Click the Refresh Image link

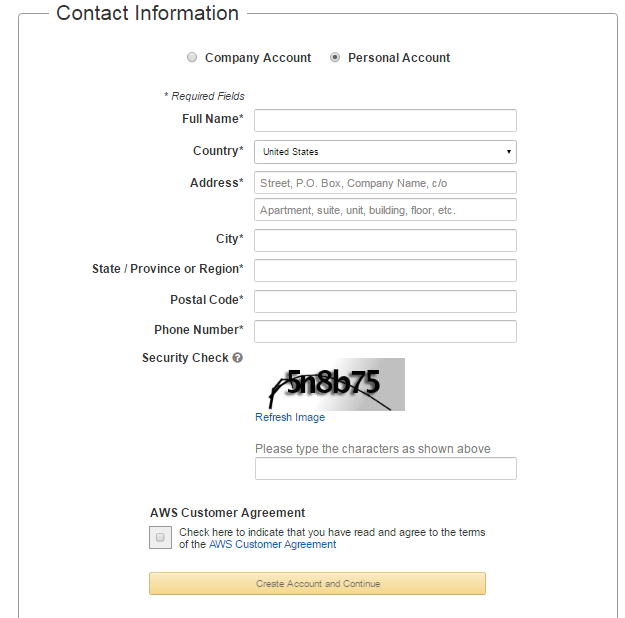pyautogui.click(x=290, y=417)
